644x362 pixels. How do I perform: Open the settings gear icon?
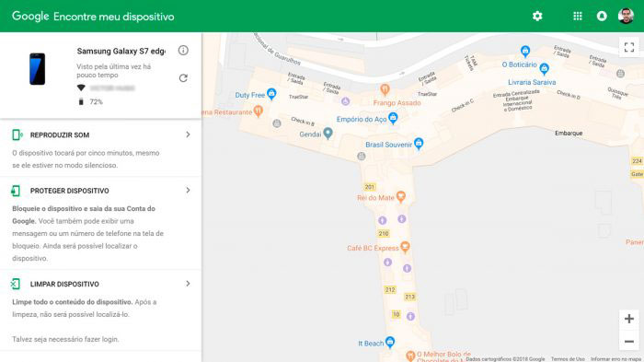click(x=537, y=16)
